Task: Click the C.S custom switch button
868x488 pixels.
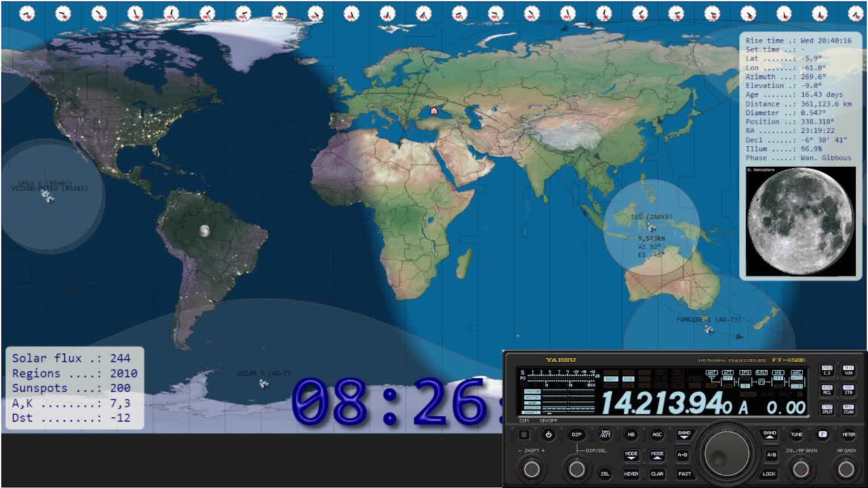Action: pyautogui.click(x=827, y=371)
